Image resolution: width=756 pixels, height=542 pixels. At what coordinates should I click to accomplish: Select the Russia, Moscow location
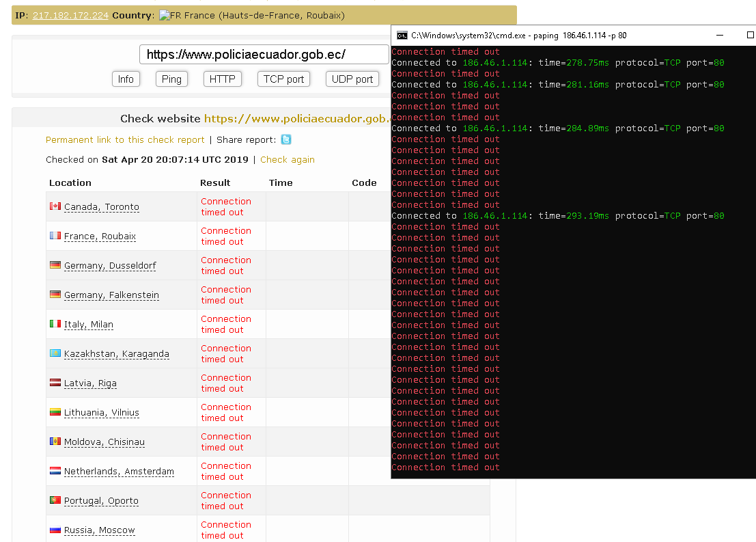99,530
